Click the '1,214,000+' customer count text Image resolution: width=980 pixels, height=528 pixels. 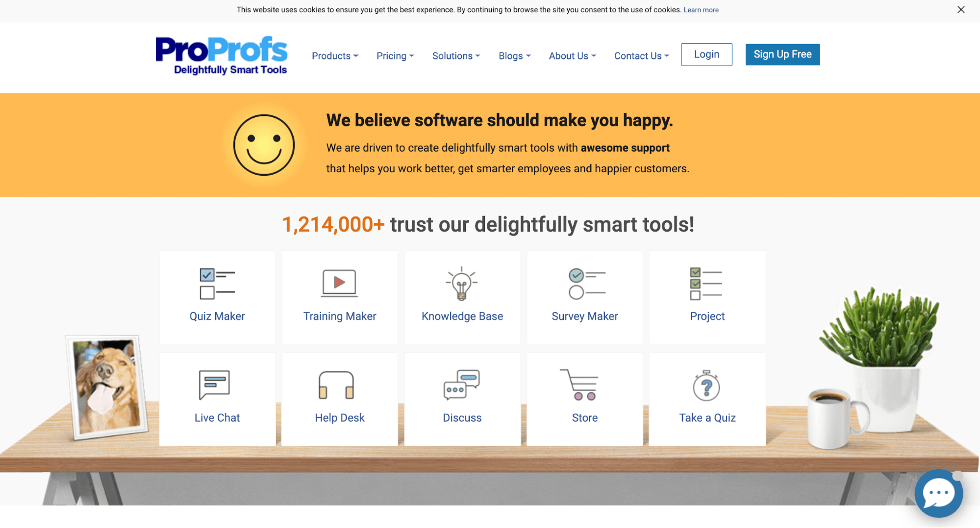pyautogui.click(x=333, y=224)
